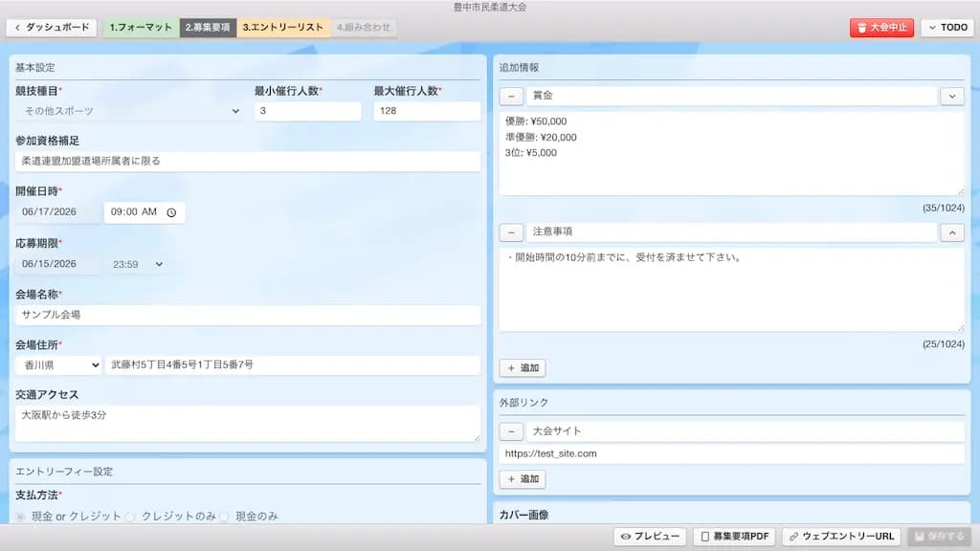Screen dimensions: 980x551
Task: Grab the 賞金 text area resize handle
Action: (x=961, y=191)
